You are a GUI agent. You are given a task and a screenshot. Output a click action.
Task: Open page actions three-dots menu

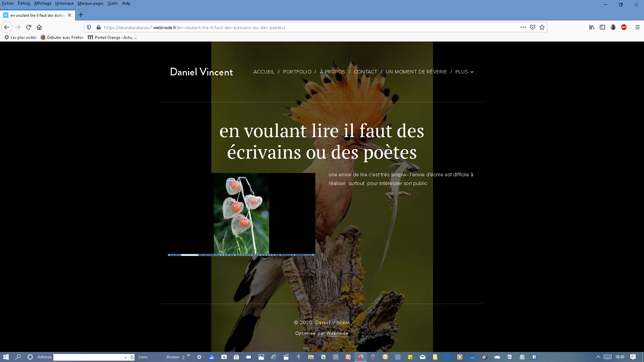[x=523, y=27]
